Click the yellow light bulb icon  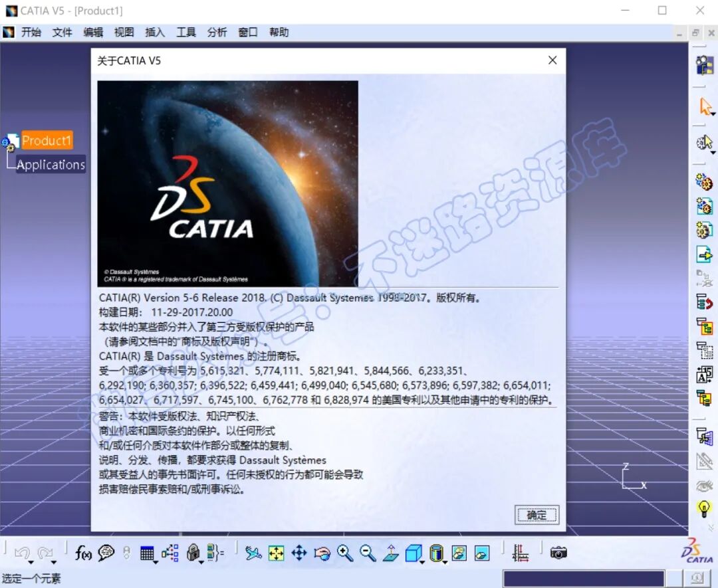click(704, 509)
